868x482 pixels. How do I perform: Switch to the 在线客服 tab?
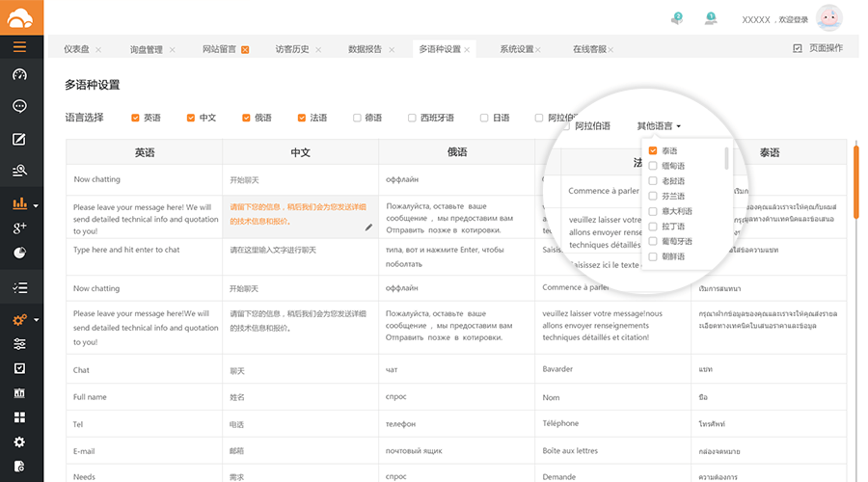point(589,49)
